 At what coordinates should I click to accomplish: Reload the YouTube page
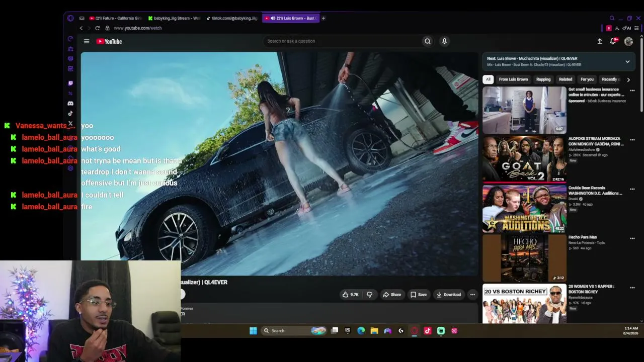pos(97,28)
